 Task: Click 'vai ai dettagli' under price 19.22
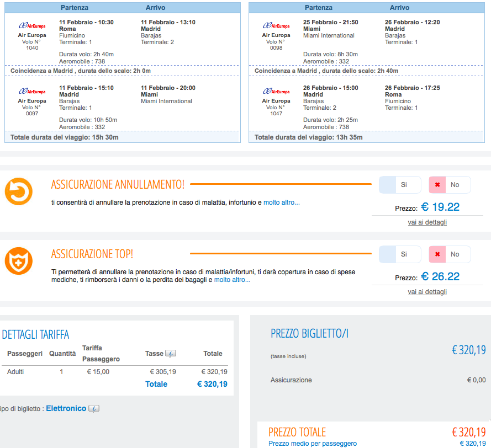[x=427, y=222]
